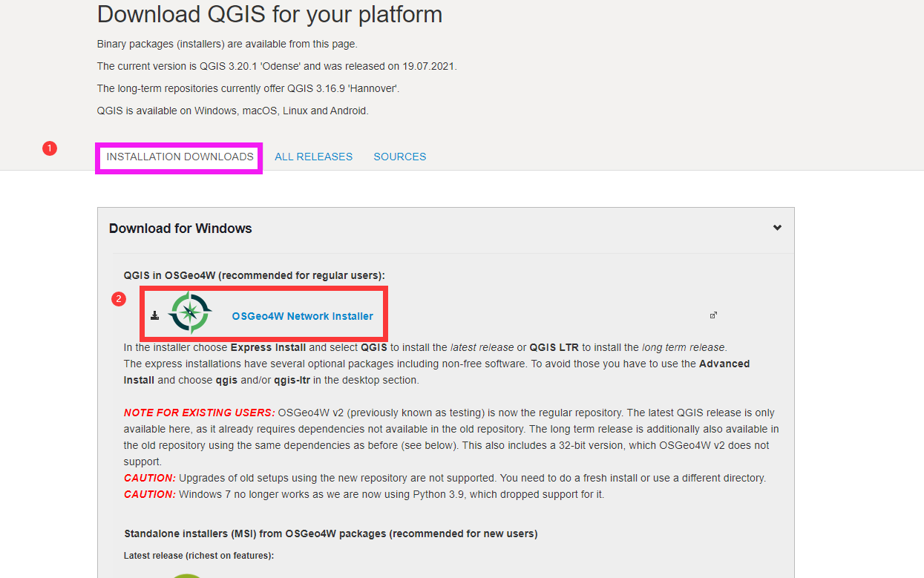Click red annotation badge numbered 1

[x=50, y=148]
